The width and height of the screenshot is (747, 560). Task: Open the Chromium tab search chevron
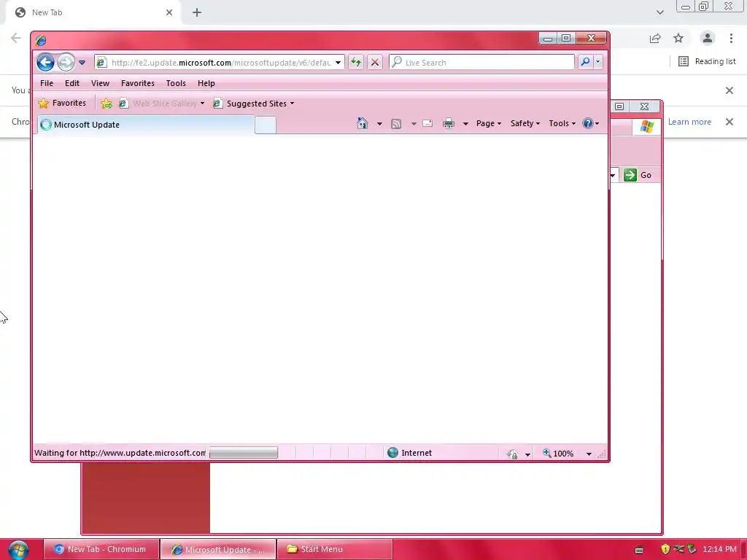[x=659, y=12]
